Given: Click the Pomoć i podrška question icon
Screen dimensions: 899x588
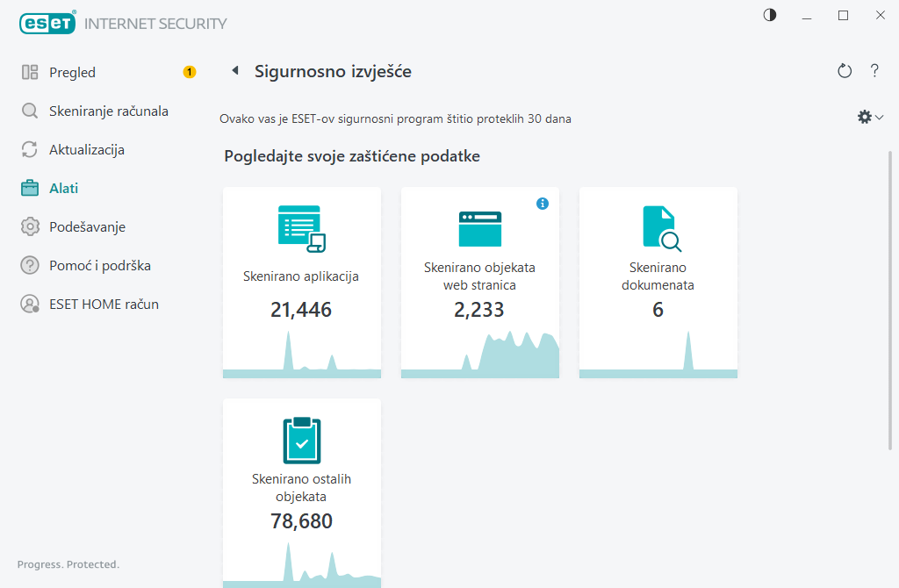Looking at the screenshot, I should coord(30,265).
